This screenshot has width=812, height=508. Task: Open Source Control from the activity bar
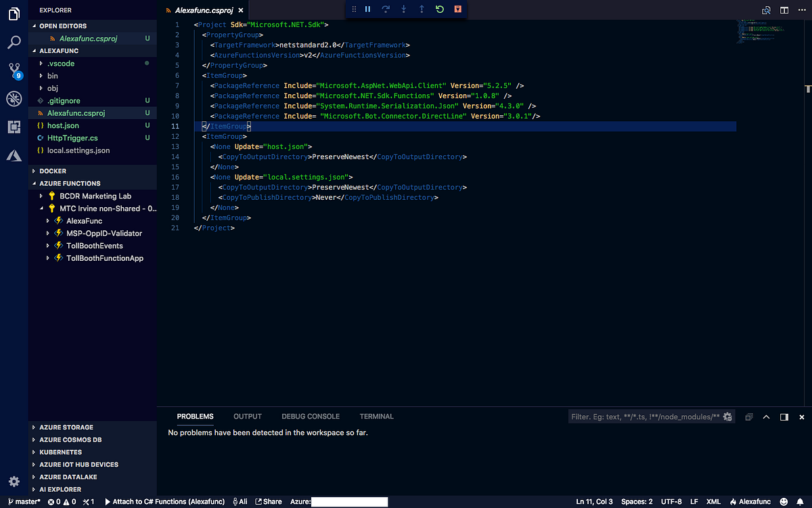point(14,70)
